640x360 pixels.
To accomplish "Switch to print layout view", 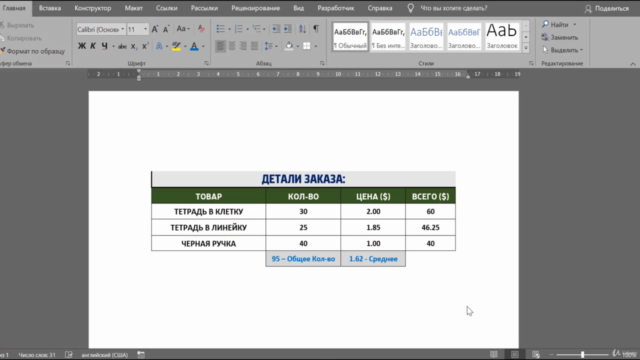I will coord(515,354).
